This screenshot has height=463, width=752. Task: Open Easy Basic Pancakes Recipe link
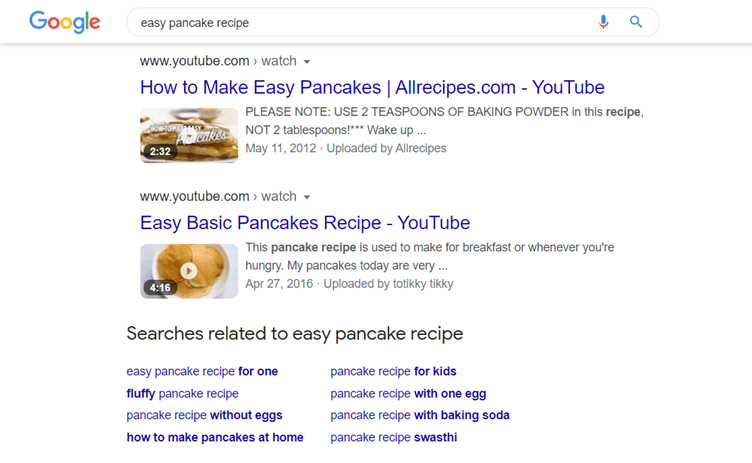[305, 223]
